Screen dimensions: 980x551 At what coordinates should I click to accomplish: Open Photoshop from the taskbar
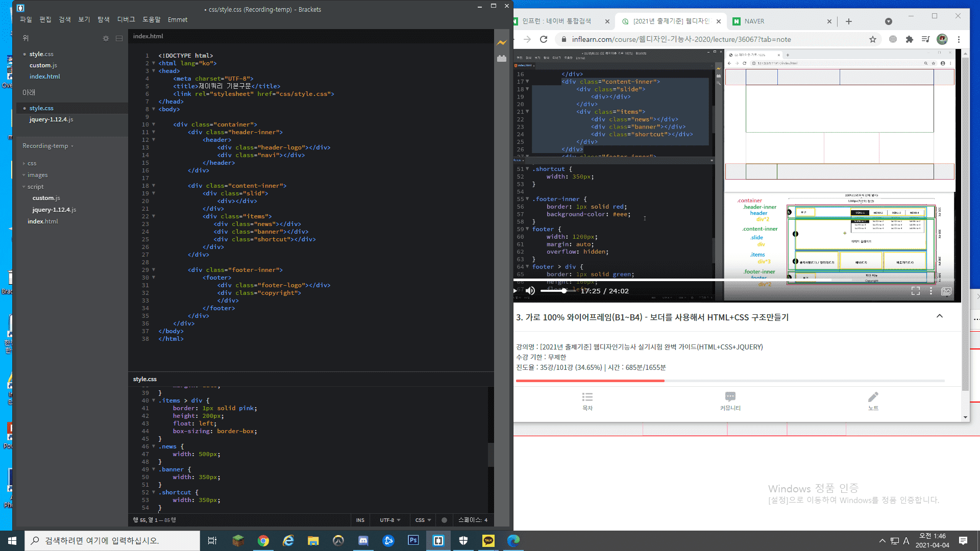[x=413, y=540]
